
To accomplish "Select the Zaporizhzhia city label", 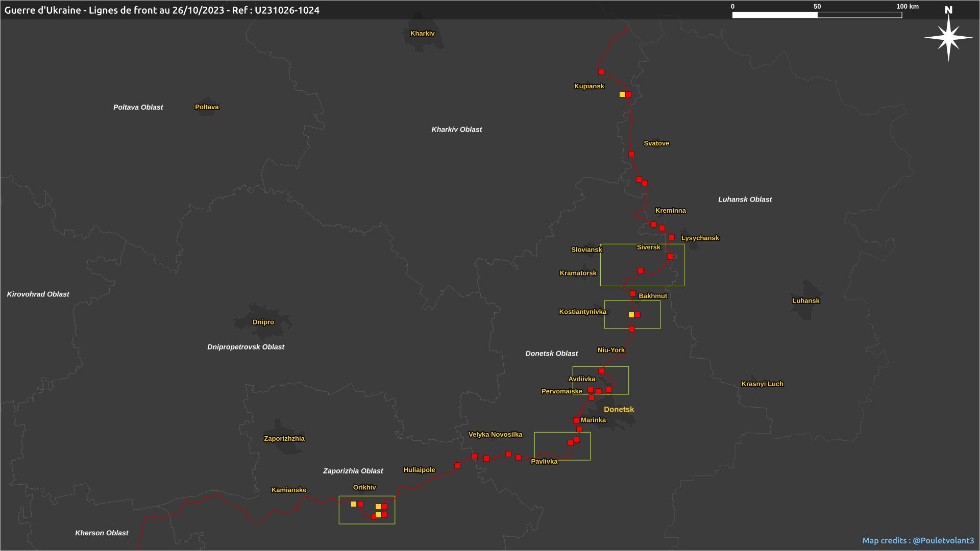I will coord(284,439).
